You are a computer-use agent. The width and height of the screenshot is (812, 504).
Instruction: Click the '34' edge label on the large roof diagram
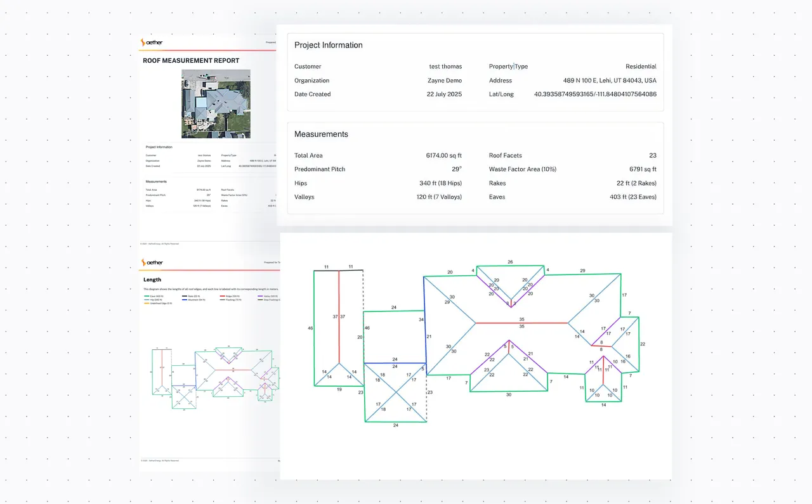click(421, 320)
